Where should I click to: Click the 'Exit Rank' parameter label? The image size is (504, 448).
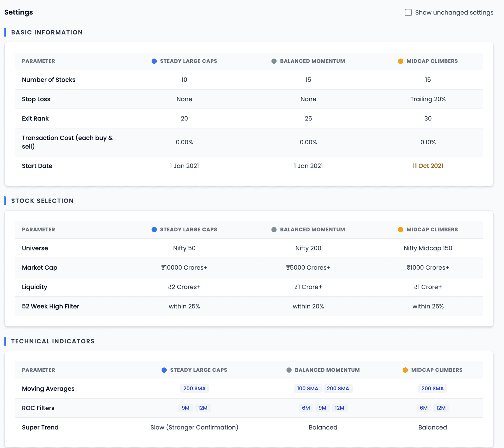click(x=35, y=119)
